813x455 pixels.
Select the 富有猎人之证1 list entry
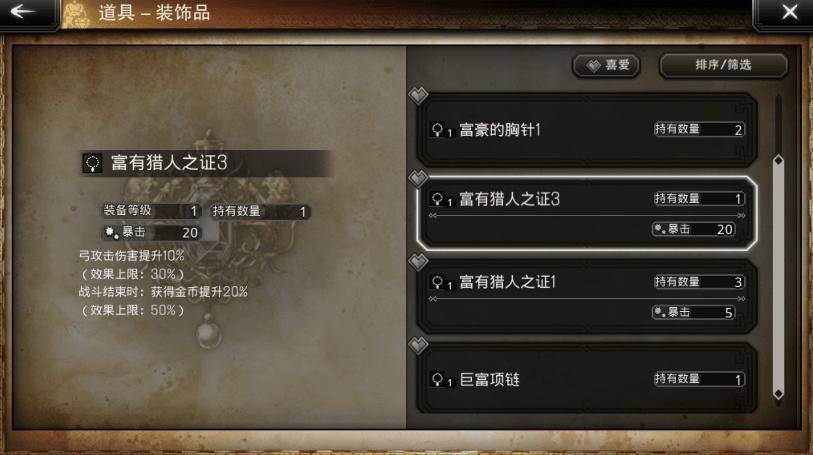[587, 296]
